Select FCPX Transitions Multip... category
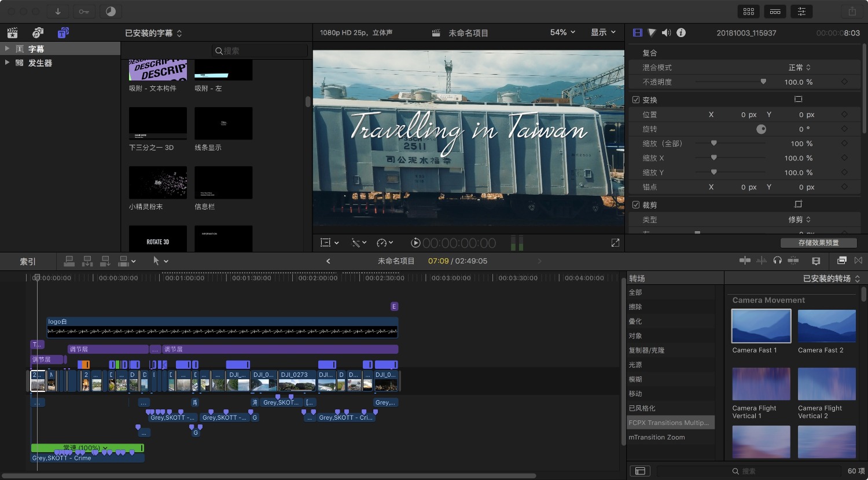 pos(671,423)
